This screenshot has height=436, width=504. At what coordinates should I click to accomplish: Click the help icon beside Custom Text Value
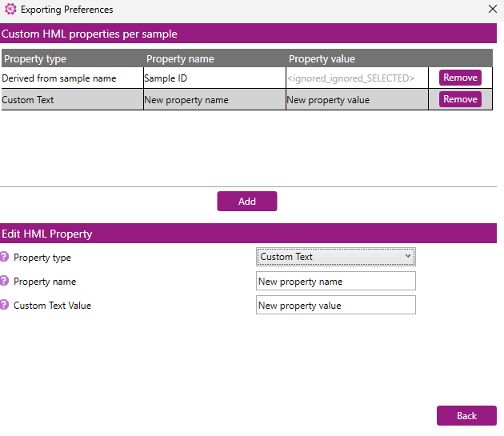[4, 305]
